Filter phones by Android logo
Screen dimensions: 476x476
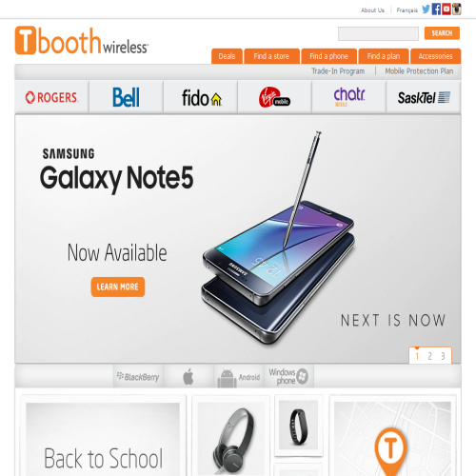pyautogui.click(x=239, y=377)
